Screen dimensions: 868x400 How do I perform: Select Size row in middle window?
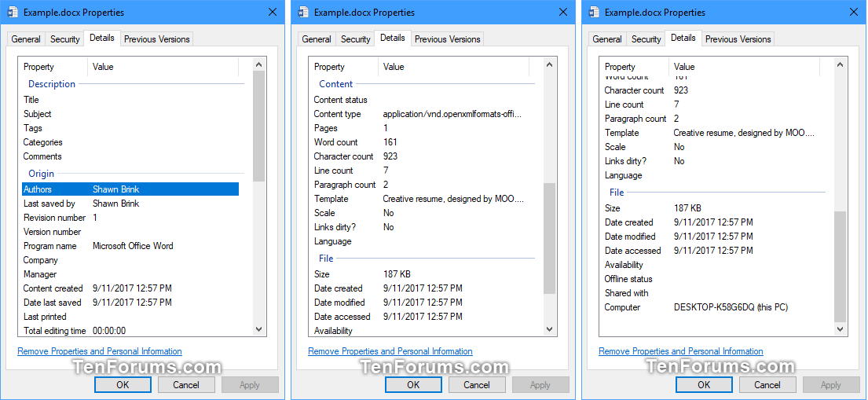(421, 274)
